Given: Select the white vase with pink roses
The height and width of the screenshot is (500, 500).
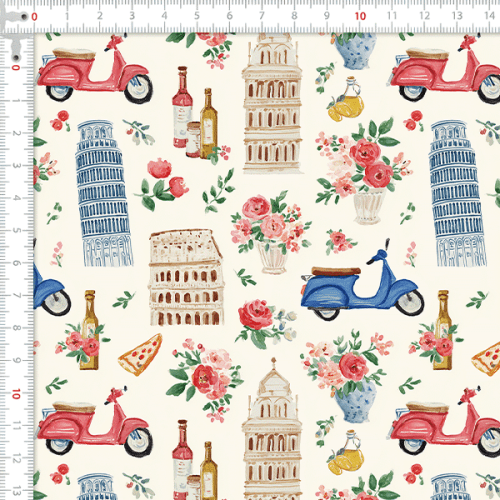Looking at the screenshot, I should 271,232.
